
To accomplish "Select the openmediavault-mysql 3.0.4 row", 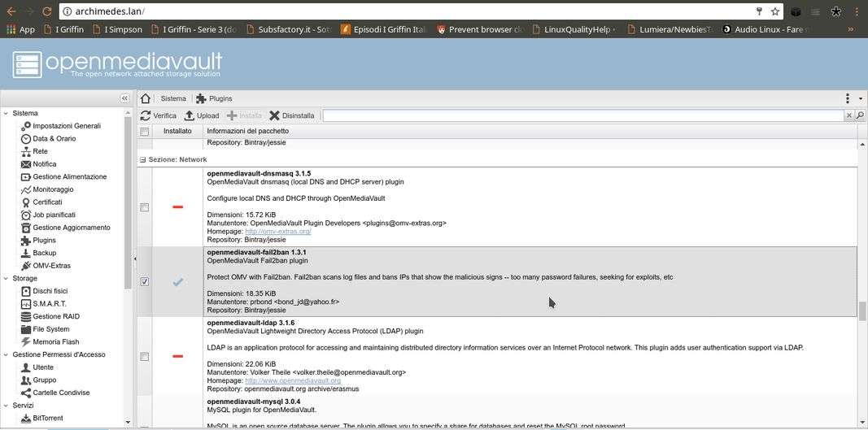I will pyautogui.click(x=496, y=412).
